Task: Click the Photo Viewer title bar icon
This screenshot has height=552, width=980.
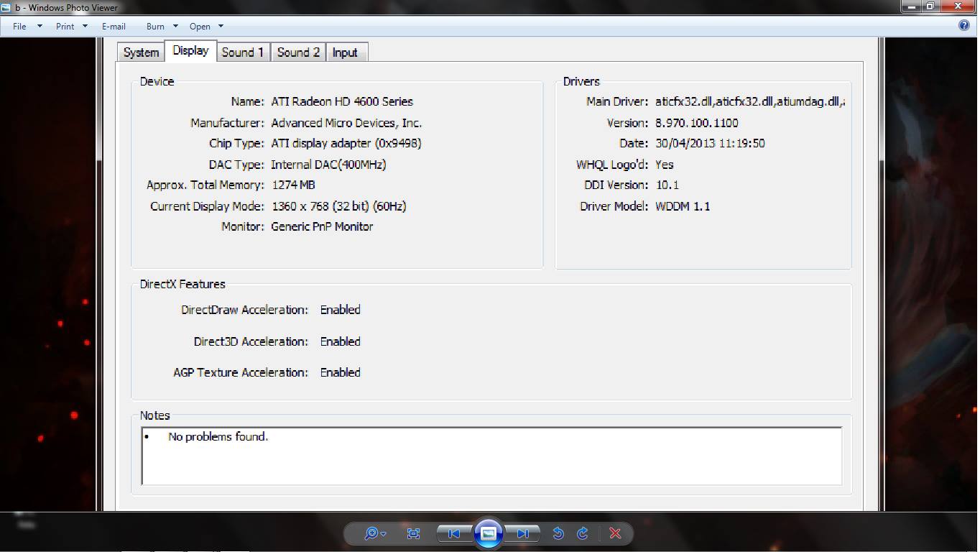Action: pyautogui.click(x=6, y=7)
